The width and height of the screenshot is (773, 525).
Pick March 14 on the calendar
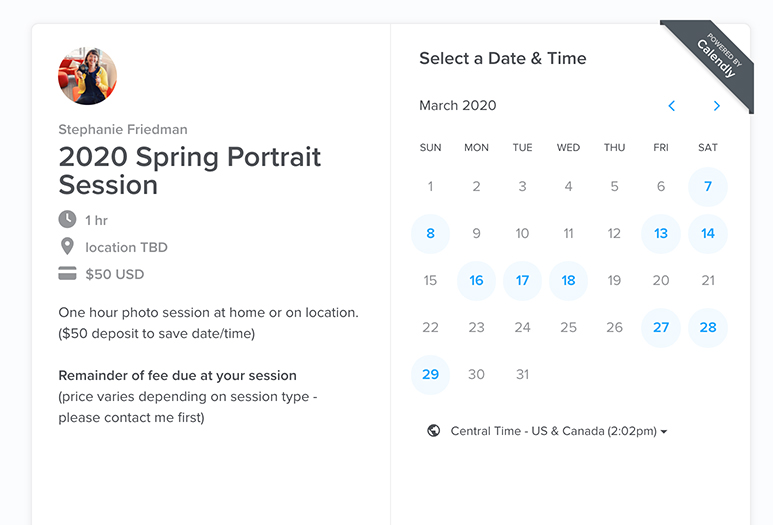[x=708, y=234]
